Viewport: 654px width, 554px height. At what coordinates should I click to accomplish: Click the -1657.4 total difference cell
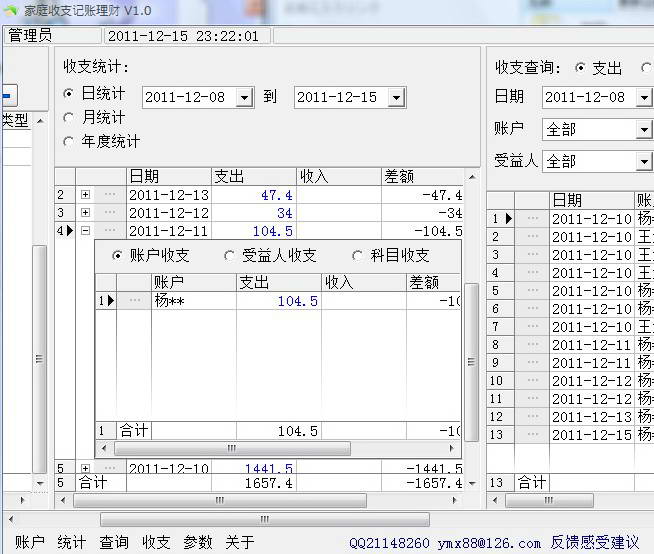point(422,483)
